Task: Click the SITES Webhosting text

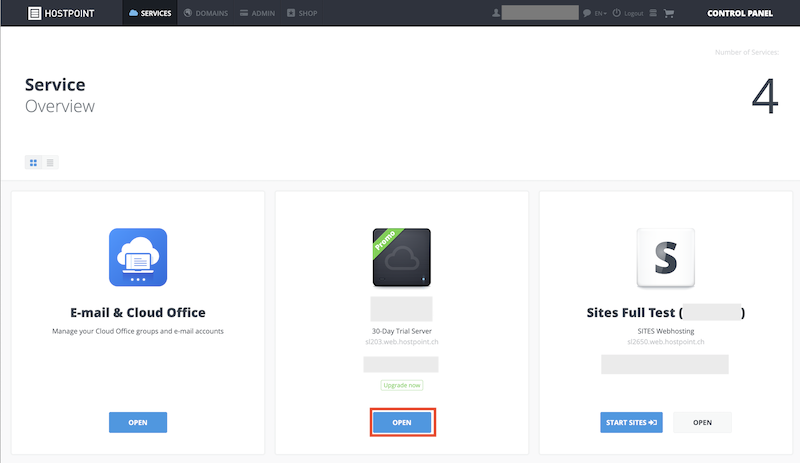Action: click(666, 331)
